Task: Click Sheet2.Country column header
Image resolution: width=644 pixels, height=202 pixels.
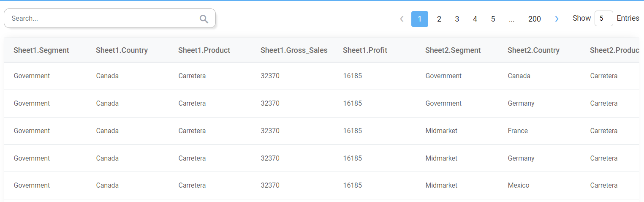Action: point(533,50)
